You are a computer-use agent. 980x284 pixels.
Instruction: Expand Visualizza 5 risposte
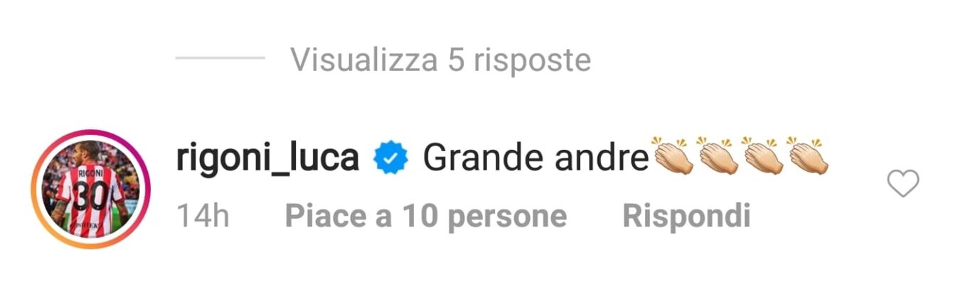coord(440,60)
